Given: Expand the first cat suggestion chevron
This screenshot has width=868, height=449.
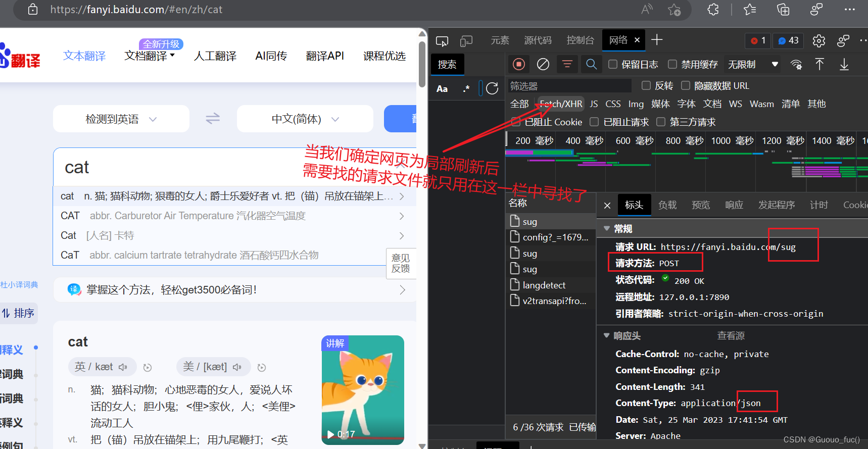Looking at the screenshot, I should (402, 196).
